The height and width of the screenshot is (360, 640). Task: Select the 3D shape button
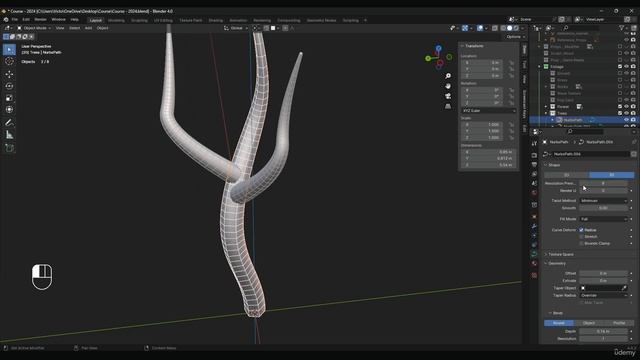[x=612, y=175]
